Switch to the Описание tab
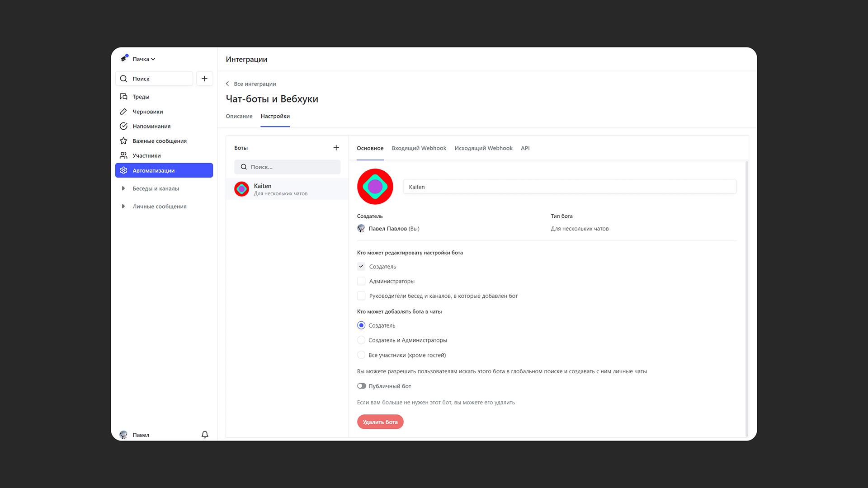This screenshot has width=868, height=488. pyautogui.click(x=239, y=116)
